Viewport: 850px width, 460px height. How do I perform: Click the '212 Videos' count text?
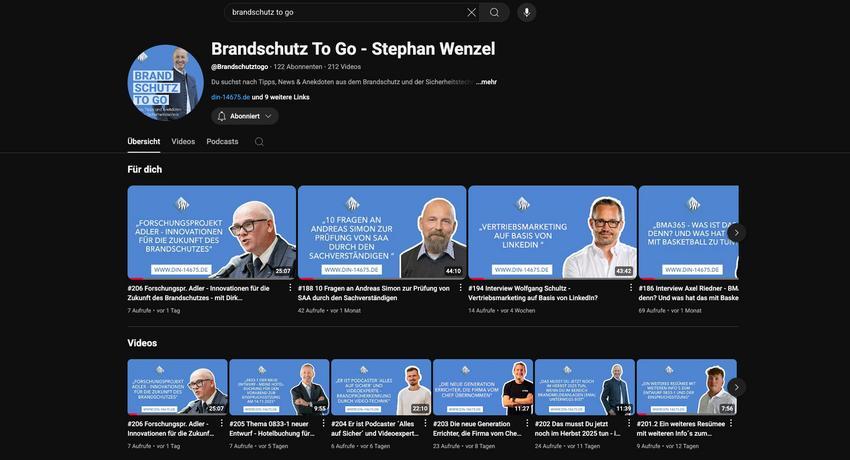(344, 67)
